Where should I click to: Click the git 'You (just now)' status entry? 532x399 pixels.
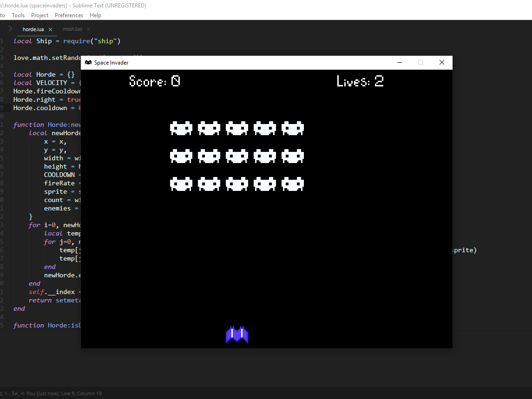pos(39,393)
